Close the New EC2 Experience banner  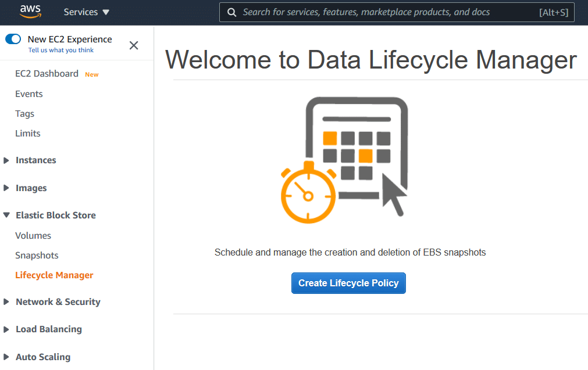(x=134, y=45)
